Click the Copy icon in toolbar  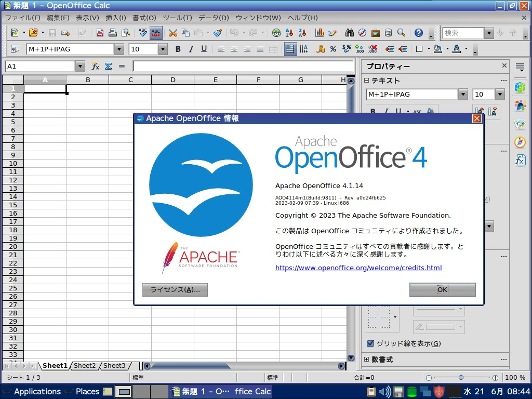pos(185,33)
